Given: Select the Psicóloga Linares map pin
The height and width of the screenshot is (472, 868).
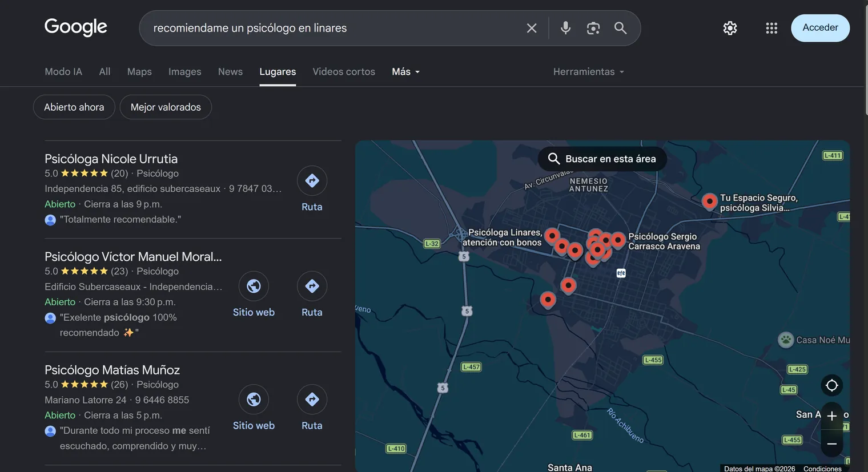Looking at the screenshot, I should coord(552,235).
